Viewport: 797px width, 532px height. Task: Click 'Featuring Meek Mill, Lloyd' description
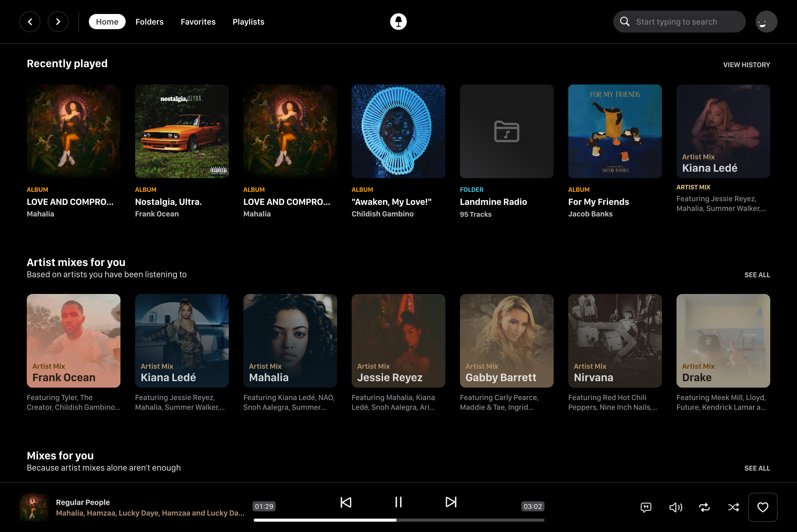click(721, 402)
